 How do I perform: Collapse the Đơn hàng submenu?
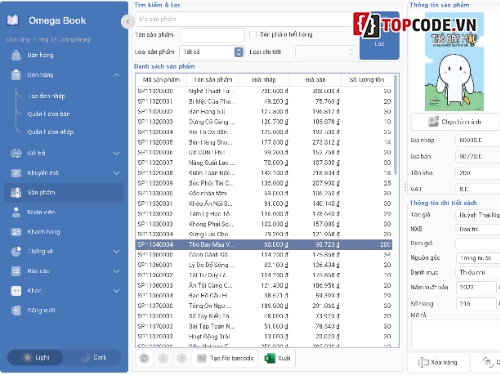pyautogui.click(x=116, y=75)
